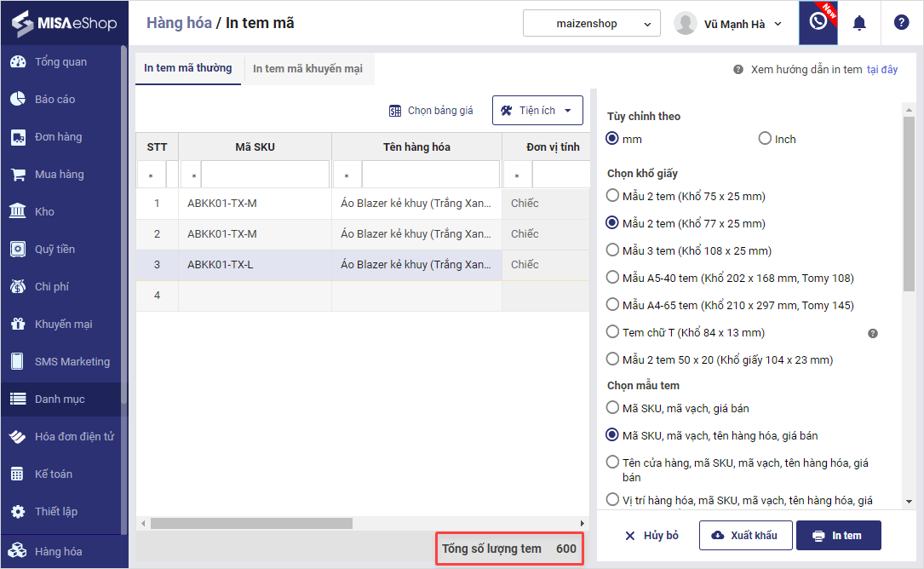Open the maizenshop store dropdown
Viewport: 924px width, 569px height.
point(592,24)
